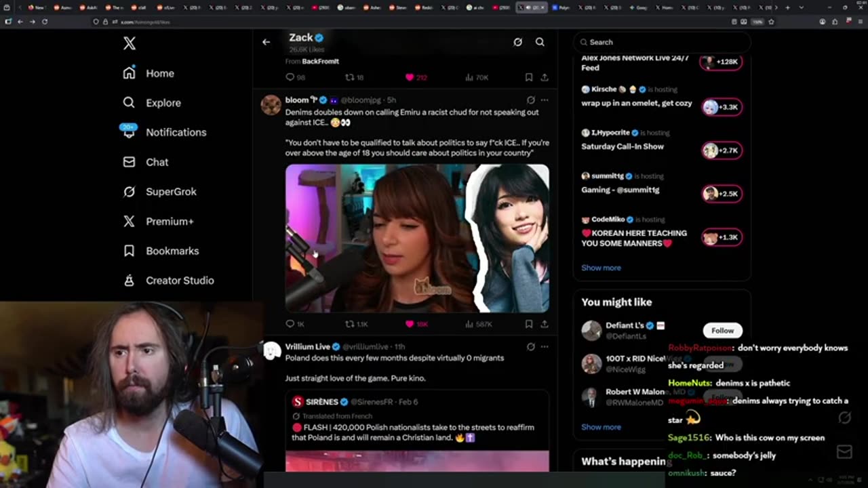Join I,Hypocrite Saturday Call-In Show +2.7K

pyautogui.click(x=722, y=150)
